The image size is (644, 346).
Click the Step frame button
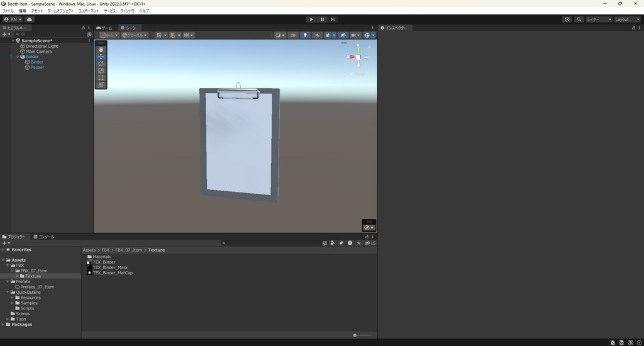333,20
